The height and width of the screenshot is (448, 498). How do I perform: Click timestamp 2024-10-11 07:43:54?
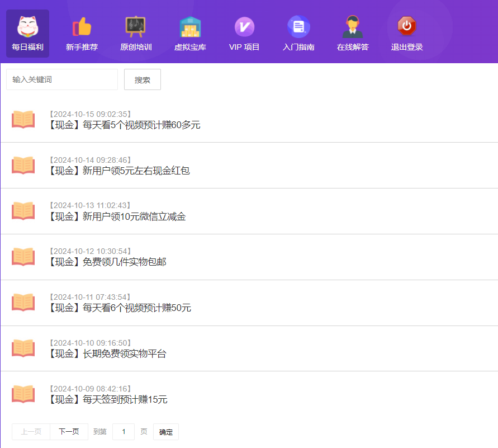pos(90,297)
